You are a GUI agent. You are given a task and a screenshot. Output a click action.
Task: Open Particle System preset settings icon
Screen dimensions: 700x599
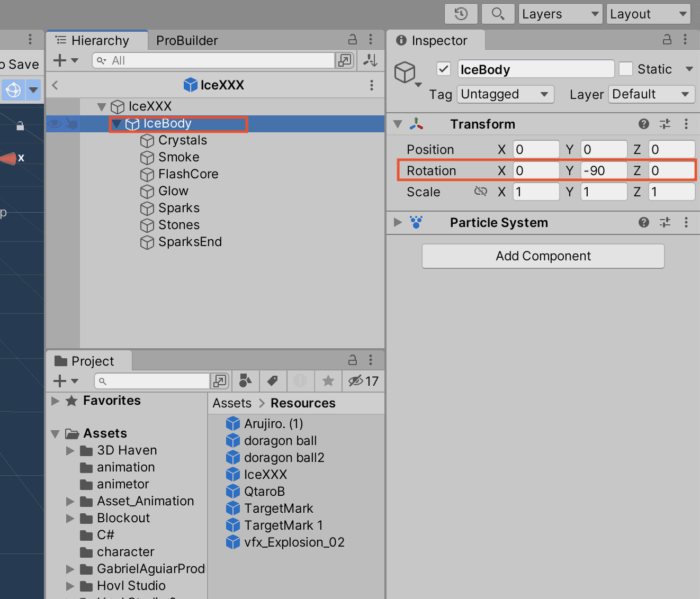[x=665, y=222]
